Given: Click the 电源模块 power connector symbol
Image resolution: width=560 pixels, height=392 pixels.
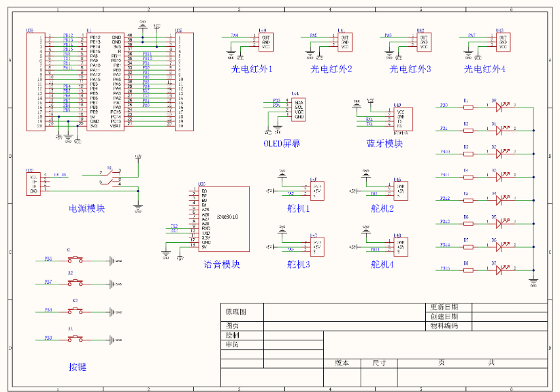Looking at the screenshot, I should pos(33,184).
